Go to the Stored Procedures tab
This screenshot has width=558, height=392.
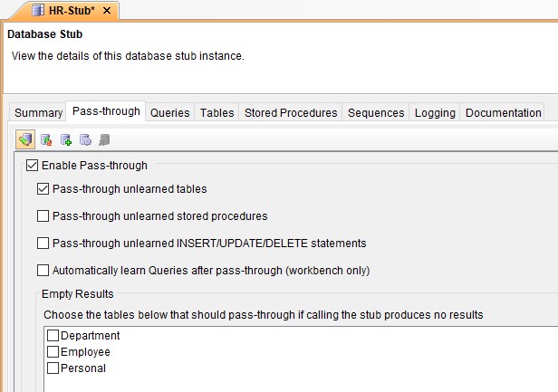291,113
